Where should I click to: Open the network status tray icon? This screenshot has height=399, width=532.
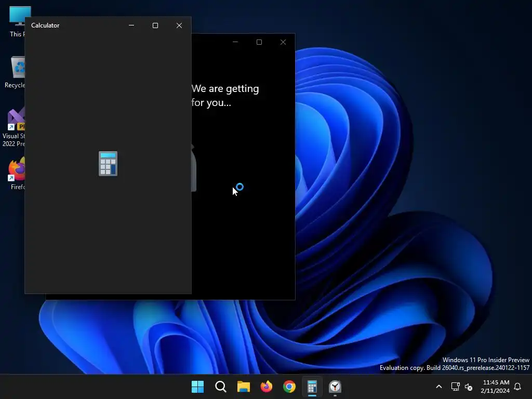coord(455,387)
